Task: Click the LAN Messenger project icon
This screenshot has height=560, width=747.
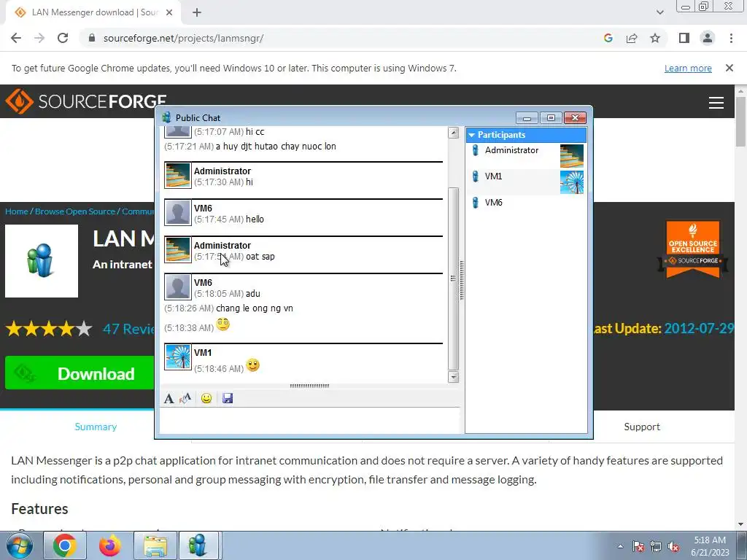Action: [42, 261]
